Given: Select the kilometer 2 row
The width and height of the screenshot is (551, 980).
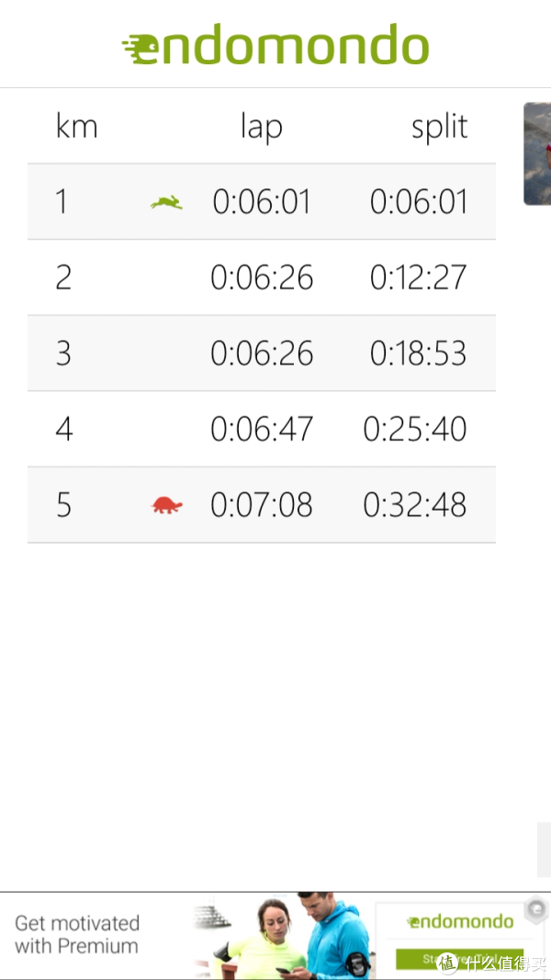Looking at the screenshot, I should click(x=262, y=277).
